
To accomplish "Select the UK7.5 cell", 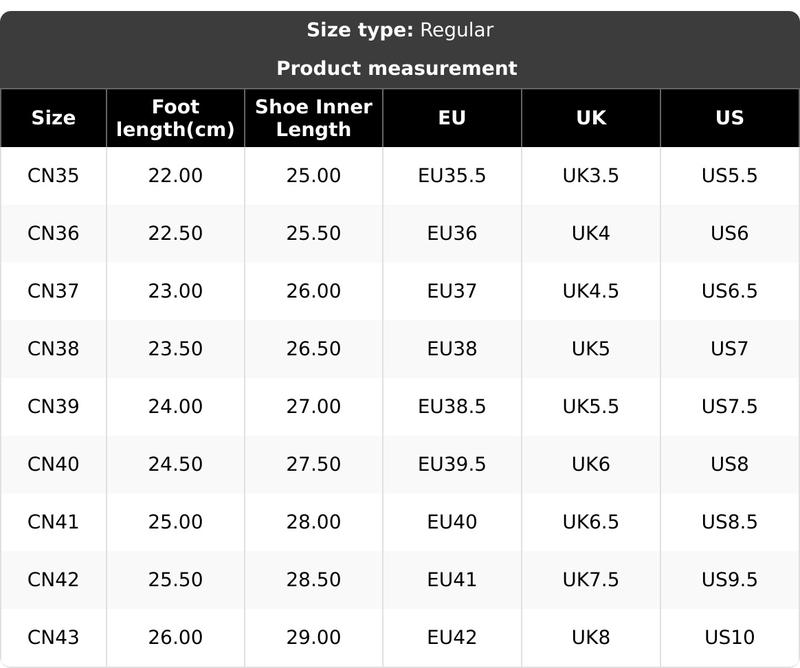I will pyautogui.click(x=591, y=579).
